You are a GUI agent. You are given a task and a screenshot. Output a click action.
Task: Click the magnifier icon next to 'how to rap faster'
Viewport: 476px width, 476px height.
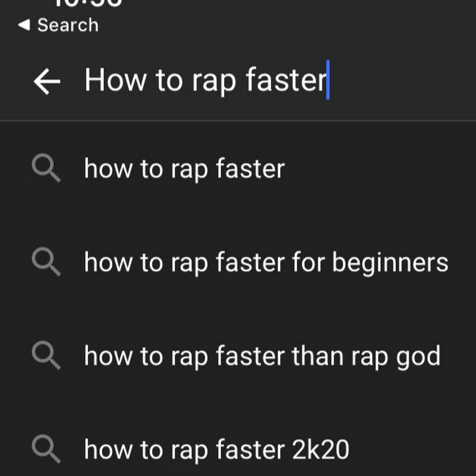pos(46,169)
